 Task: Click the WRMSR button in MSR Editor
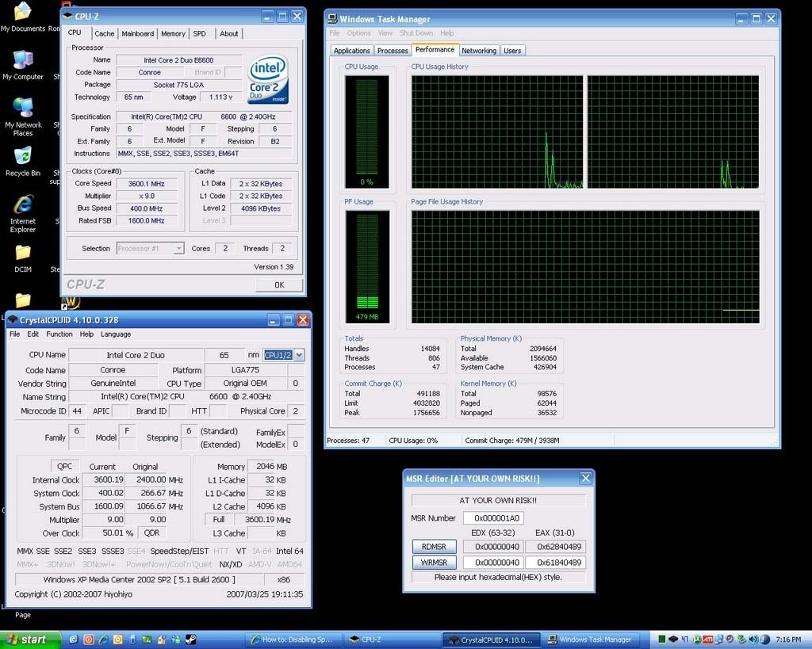point(435,563)
